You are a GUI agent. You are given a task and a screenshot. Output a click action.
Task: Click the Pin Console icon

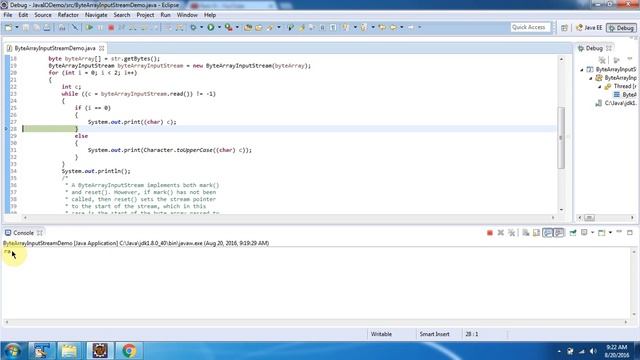[x=573, y=233]
